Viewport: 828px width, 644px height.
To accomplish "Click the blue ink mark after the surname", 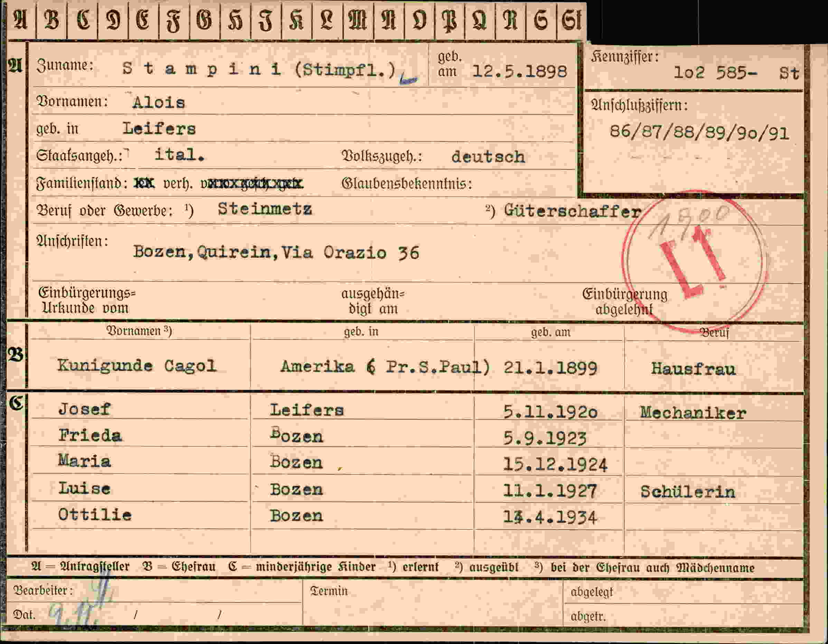I will 408,79.
